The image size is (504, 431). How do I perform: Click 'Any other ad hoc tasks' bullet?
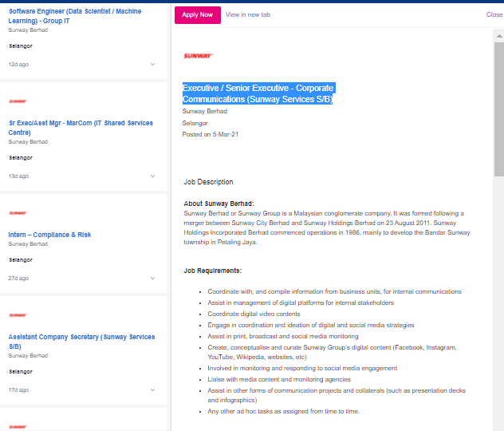pos(284,411)
